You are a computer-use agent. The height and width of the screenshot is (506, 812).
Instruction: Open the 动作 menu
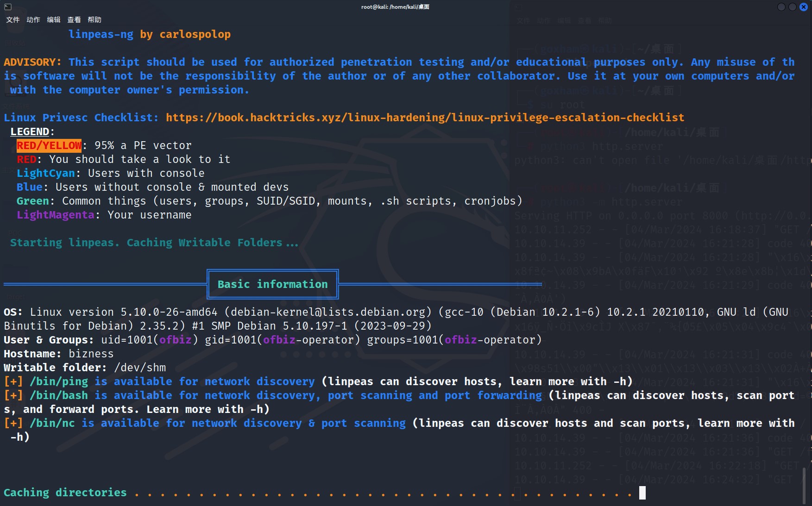pyautogui.click(x=33, y=20)
